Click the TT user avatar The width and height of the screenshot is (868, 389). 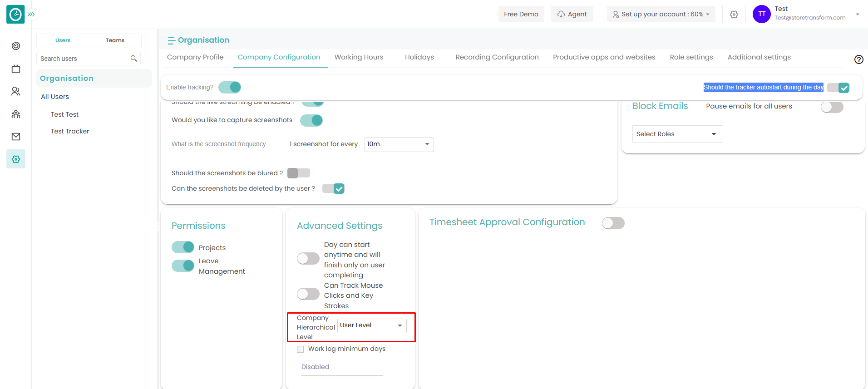(x=762, y=14)
